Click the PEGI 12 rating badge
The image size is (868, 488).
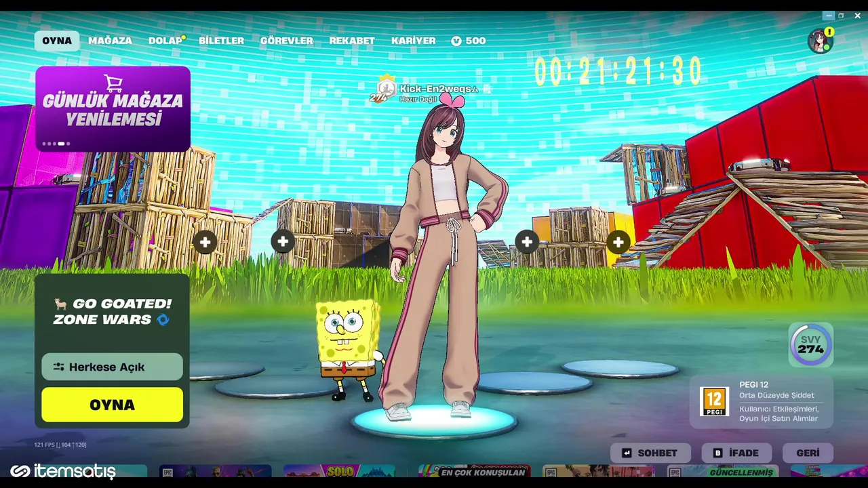714,401
